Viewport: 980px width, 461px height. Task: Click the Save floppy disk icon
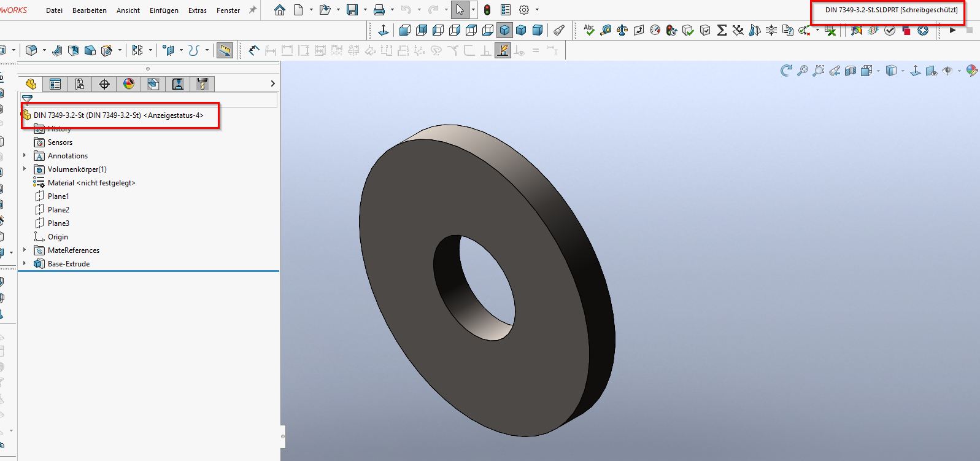click(x=352, y=10)
